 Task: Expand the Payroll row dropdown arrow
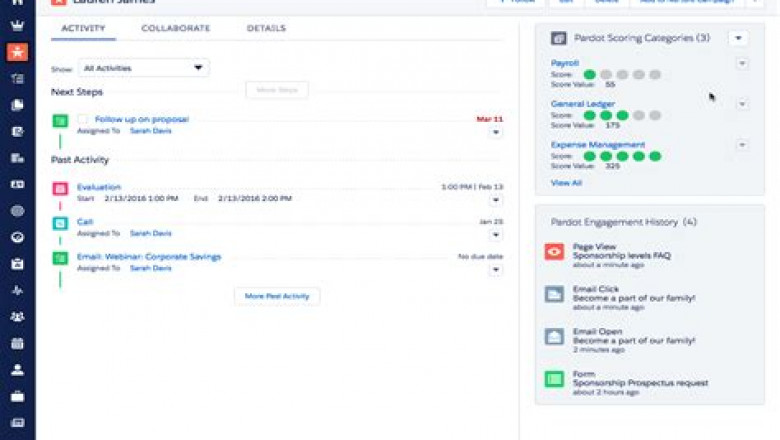pyautogui.click(x=742, y=64)
